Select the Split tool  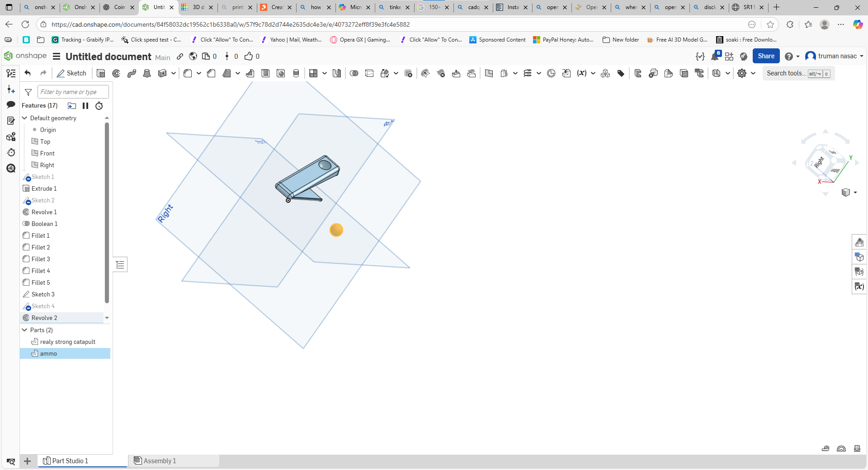pos(369,73)
